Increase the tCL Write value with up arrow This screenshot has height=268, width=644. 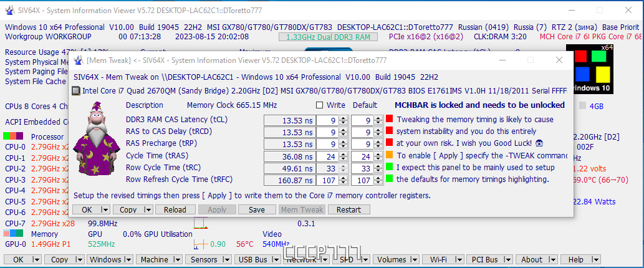click(x=345, y=118)
